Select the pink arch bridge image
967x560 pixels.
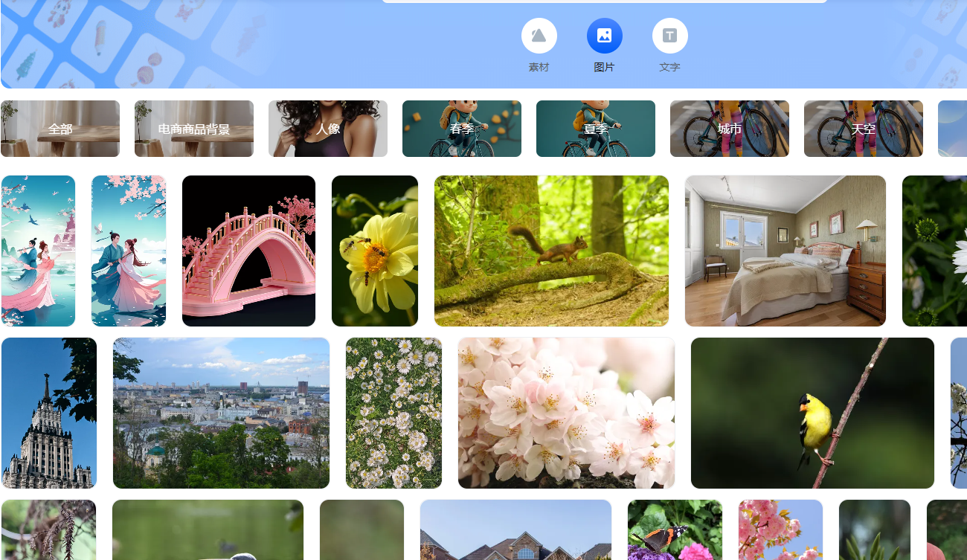(248, 251)
